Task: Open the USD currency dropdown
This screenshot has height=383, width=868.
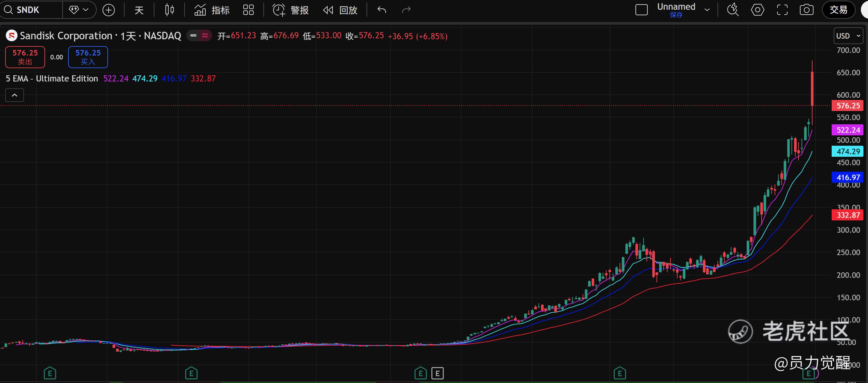Action: [x=848, y=36]
